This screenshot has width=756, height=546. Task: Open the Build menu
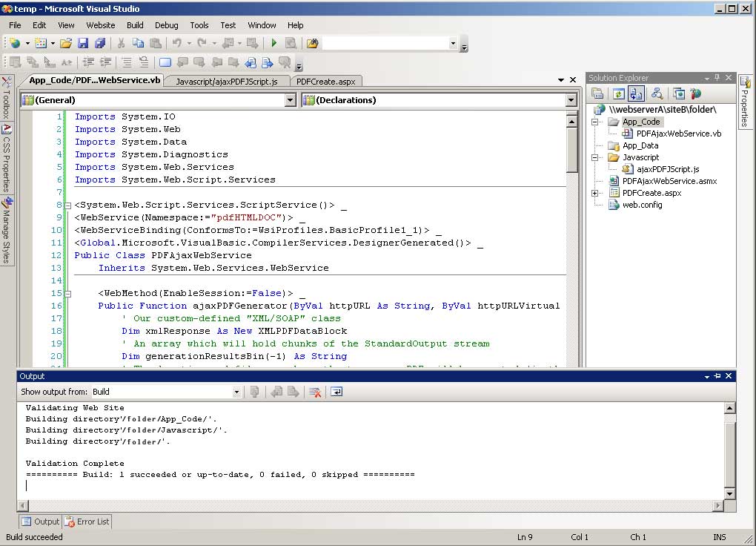coord(135,25)
